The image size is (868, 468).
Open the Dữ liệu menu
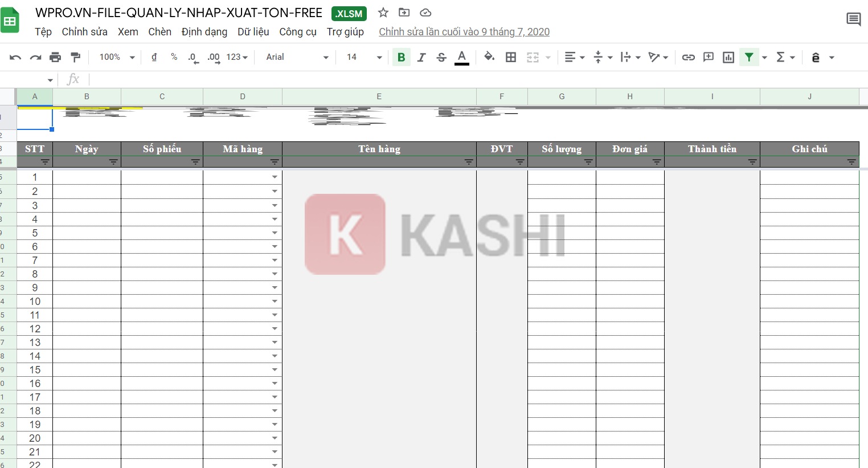pyautogui.click(x=253, y=32)
